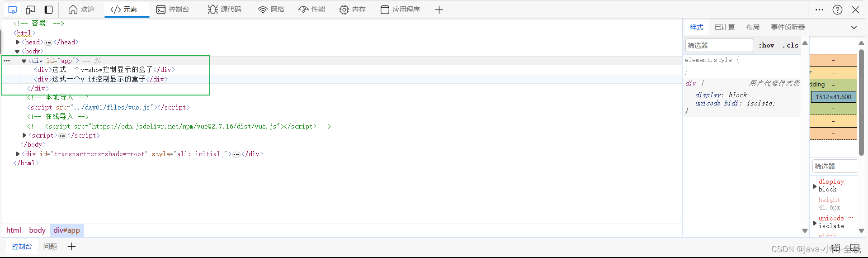This screenshot has width=868, height=258.
Task: Open the three-dot customize DevTools menu
Action: [x=819, y=10]
